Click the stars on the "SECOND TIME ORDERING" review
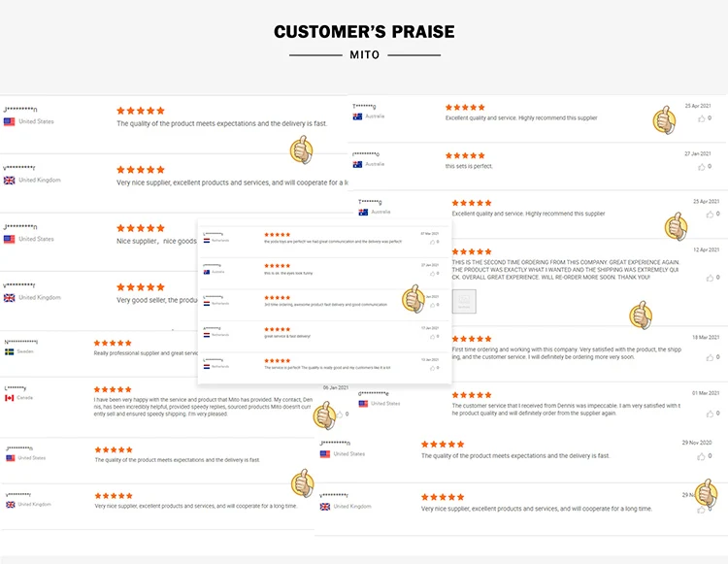 471,251
